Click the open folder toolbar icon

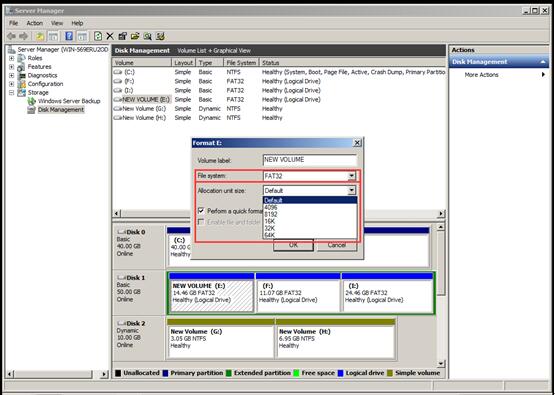point(135,36)
